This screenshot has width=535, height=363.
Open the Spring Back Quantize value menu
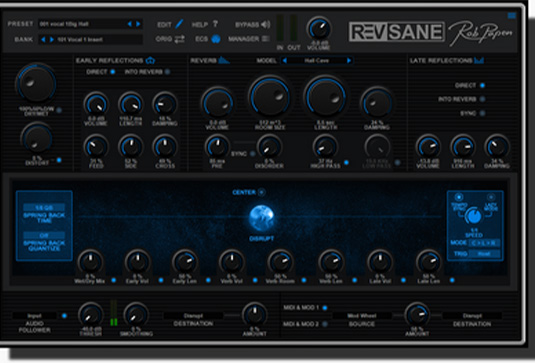coord(44,235)
